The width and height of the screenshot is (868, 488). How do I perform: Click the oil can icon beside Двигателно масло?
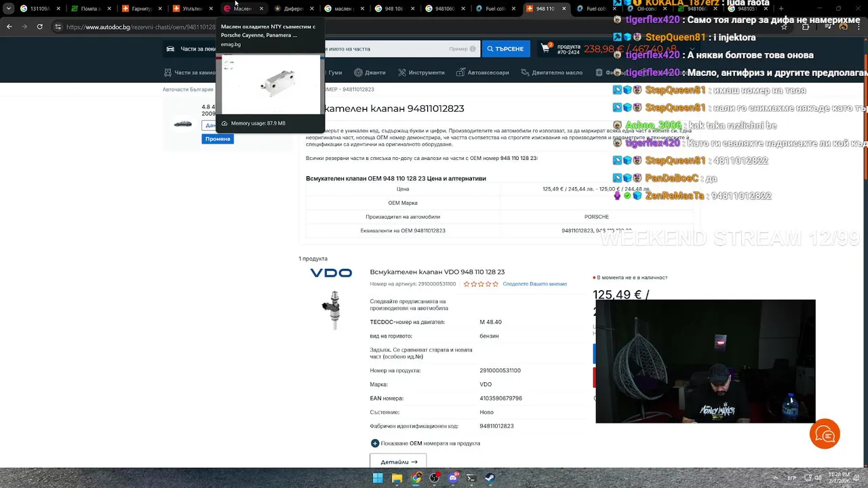pos(526,73)
